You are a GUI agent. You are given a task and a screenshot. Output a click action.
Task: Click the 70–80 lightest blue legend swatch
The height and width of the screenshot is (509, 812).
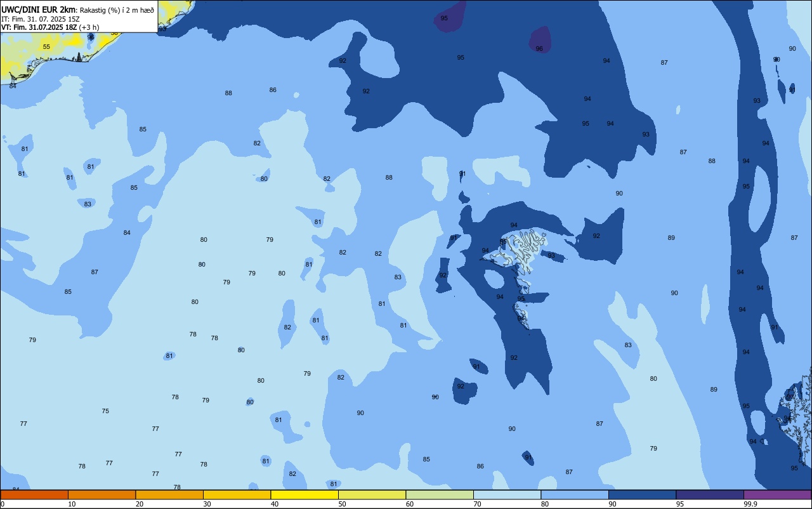coord(507,494)
